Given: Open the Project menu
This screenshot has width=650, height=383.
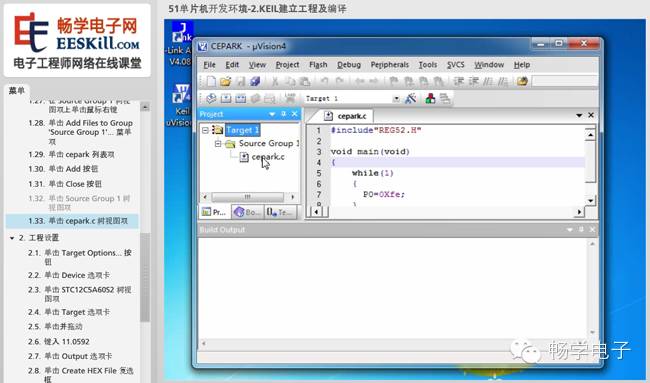Looking at the screenshot, I should tap(287, 65).
